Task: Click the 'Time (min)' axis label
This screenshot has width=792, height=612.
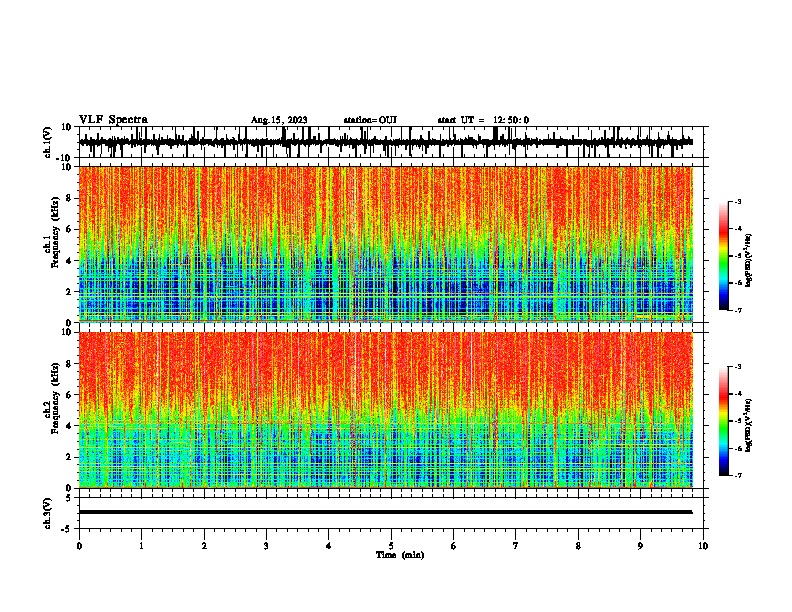Action: 400,555
